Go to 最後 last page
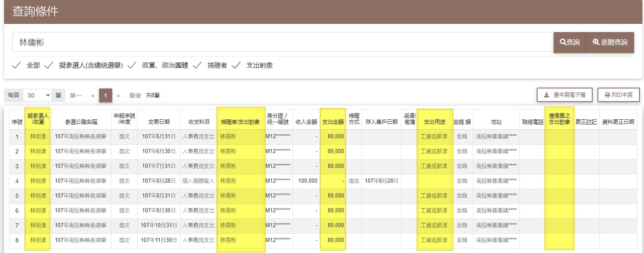This screenshot has height=253, width=644. point(135,95)
